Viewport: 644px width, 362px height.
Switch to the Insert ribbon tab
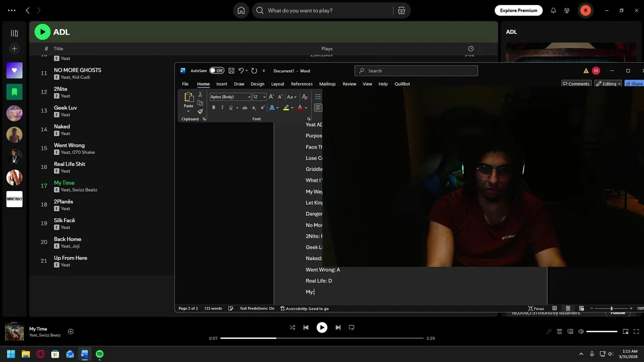[x=222, y=84]
